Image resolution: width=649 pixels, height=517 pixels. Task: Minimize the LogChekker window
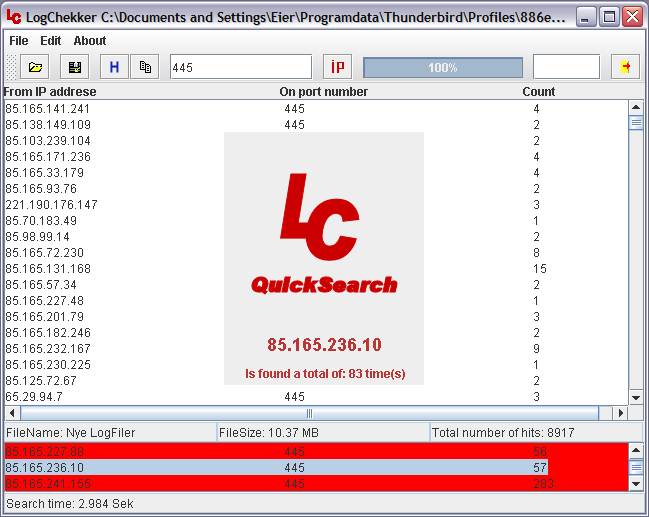click(585, 17)
